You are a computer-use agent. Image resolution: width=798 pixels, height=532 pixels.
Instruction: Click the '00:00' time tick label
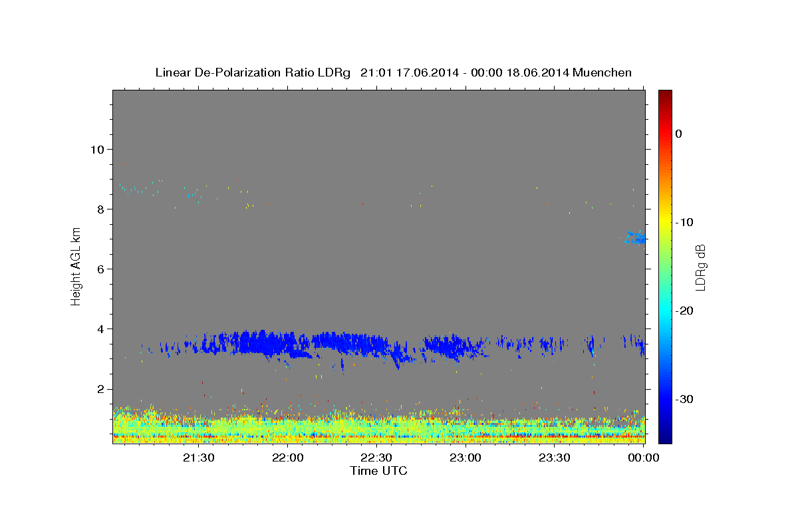pyautogui.click(x=644, y=458)
